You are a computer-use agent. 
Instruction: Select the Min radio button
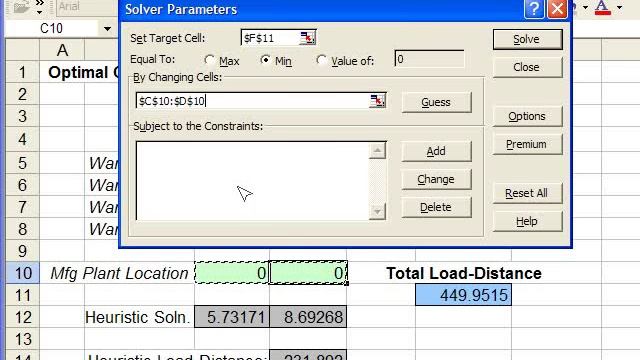[x=266, y=60]
